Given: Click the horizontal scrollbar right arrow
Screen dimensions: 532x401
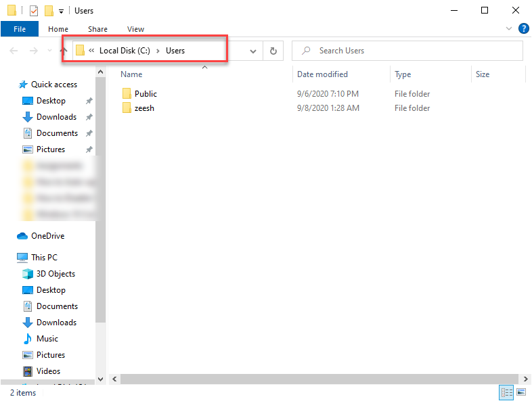Looking at the screenshot, I should tap(525, 379).
